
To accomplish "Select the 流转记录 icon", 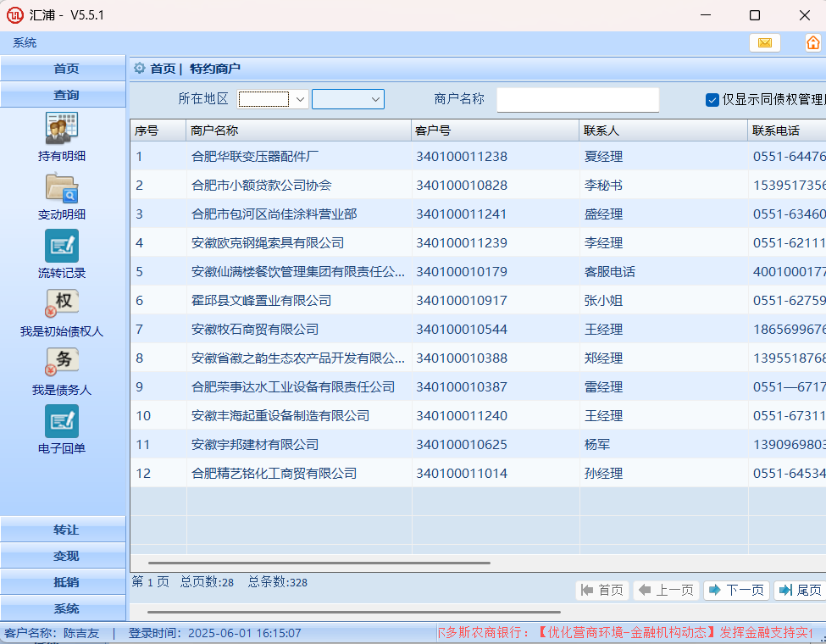I will (62, 246).
